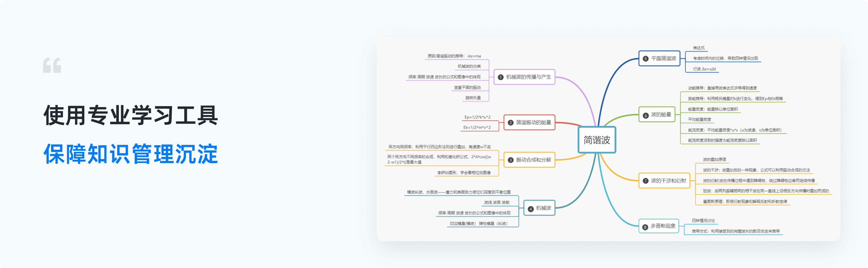
Task: Click the 四种情况讨论 subtopic
Action: click(x=703, y=221)
